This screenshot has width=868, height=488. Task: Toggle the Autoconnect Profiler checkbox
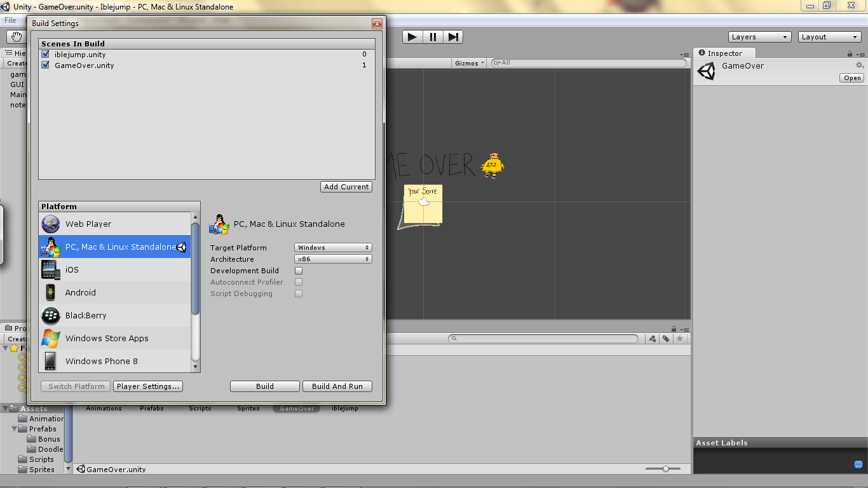point(299,282)
